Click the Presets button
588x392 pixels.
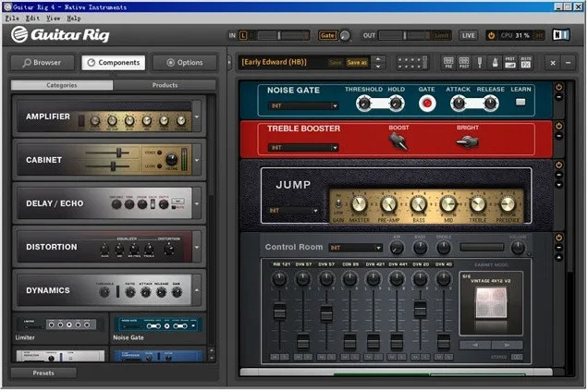coord(43,373)
